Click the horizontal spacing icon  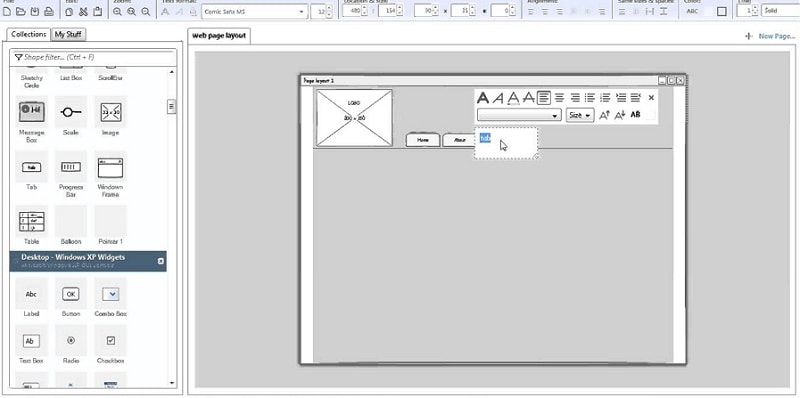[x=649, y=11]
